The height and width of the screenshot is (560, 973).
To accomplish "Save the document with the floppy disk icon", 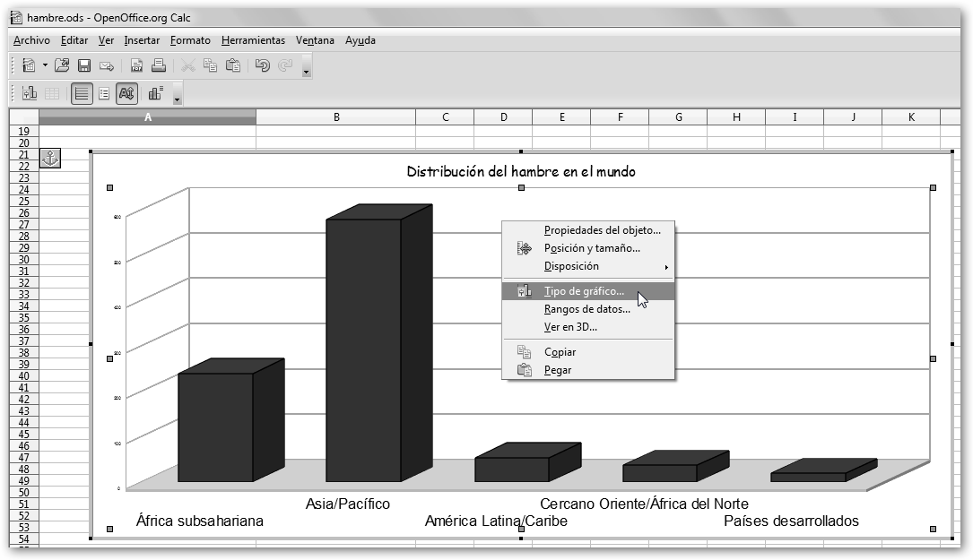I will click(x=84, y=65).
